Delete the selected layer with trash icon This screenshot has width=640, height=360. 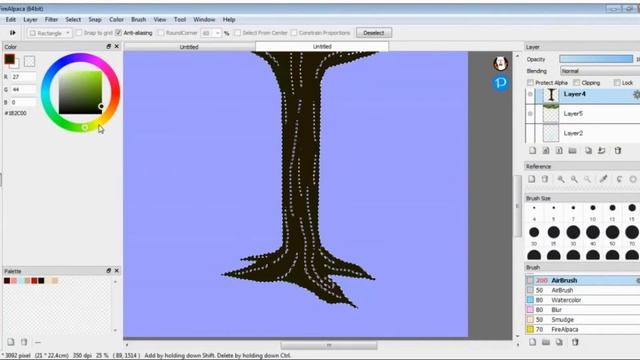618,151
